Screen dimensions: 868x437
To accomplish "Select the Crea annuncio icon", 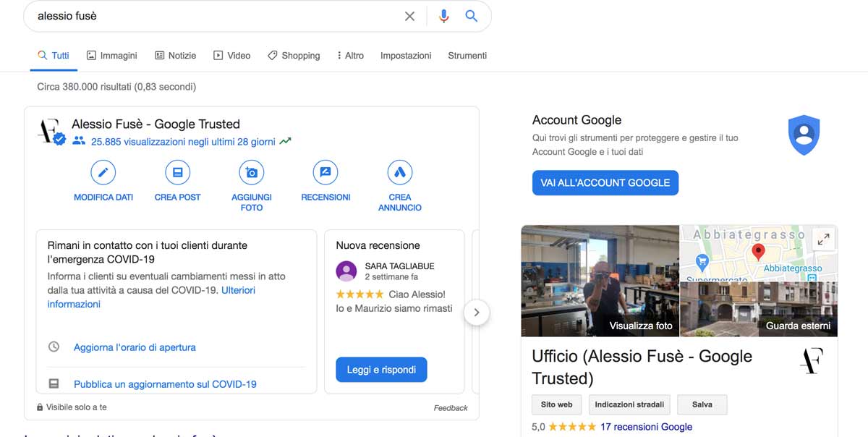I will (399, 172).
